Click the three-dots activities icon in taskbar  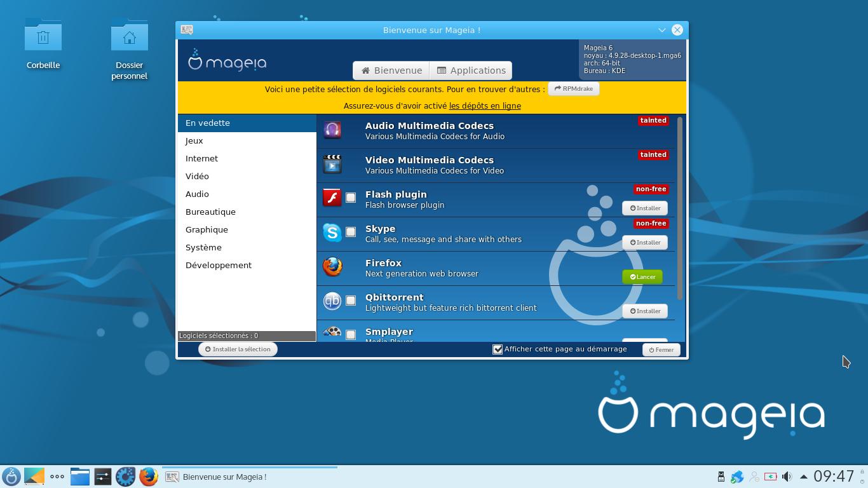click(57, 477)
